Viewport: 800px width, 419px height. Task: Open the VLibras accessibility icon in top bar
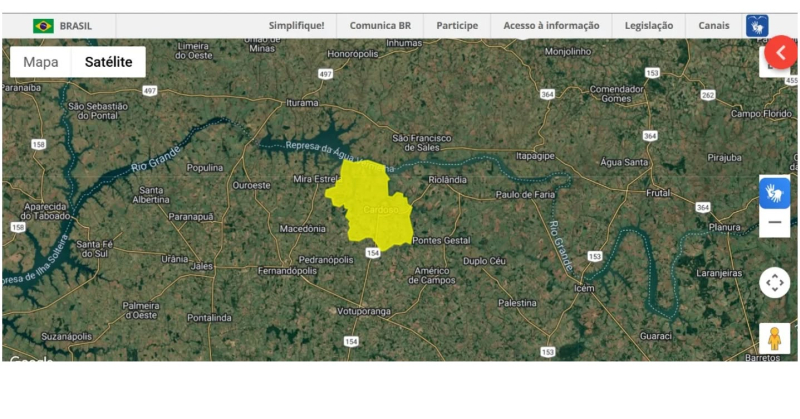pyautogui.click(x=757, y=26)
